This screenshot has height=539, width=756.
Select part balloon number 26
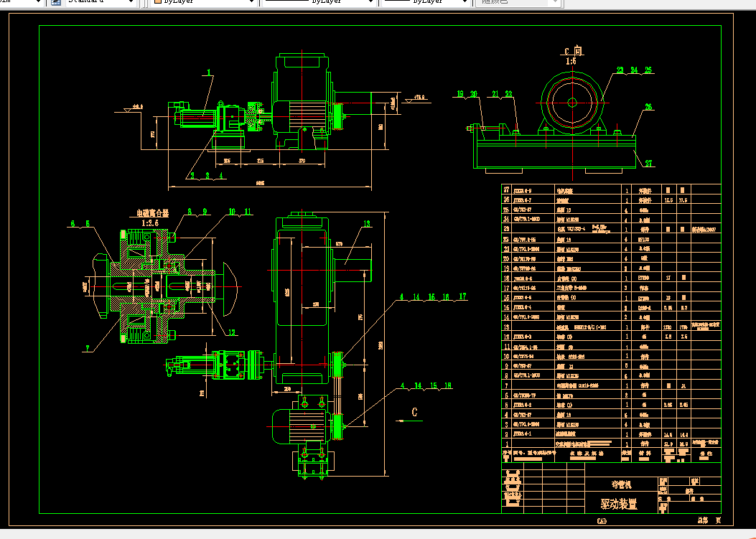pyautogui.click(x=648, y=107)
